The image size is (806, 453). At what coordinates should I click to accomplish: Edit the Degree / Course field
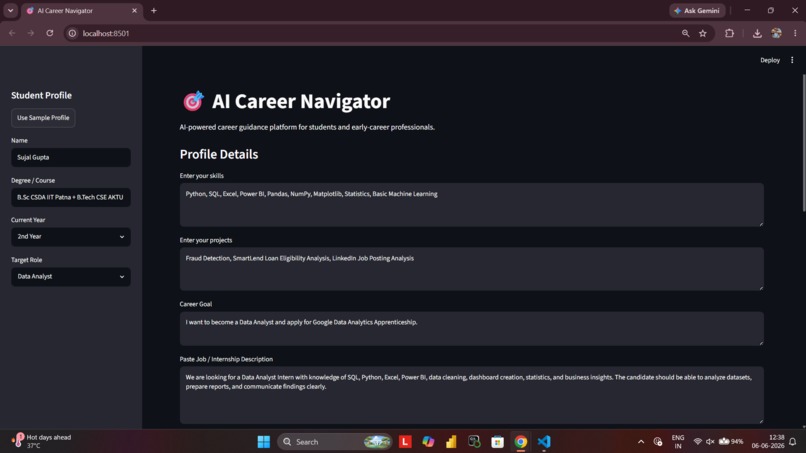(x=70, y=197)
